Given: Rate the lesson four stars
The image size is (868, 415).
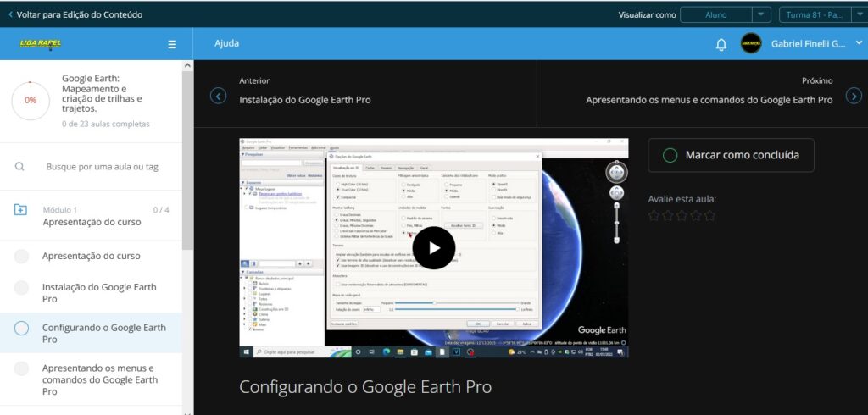Looking at the screenshot, I should pos(695,216).
